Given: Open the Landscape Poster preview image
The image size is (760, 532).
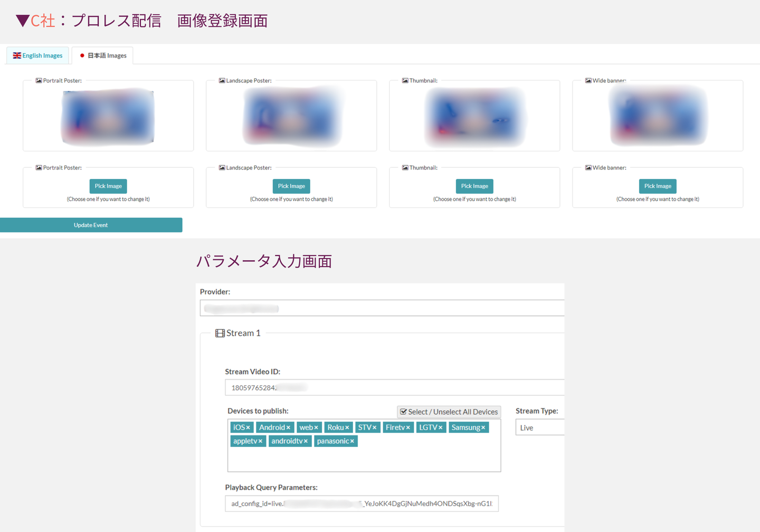Looking at the screenshot, I should pos(291,117).
